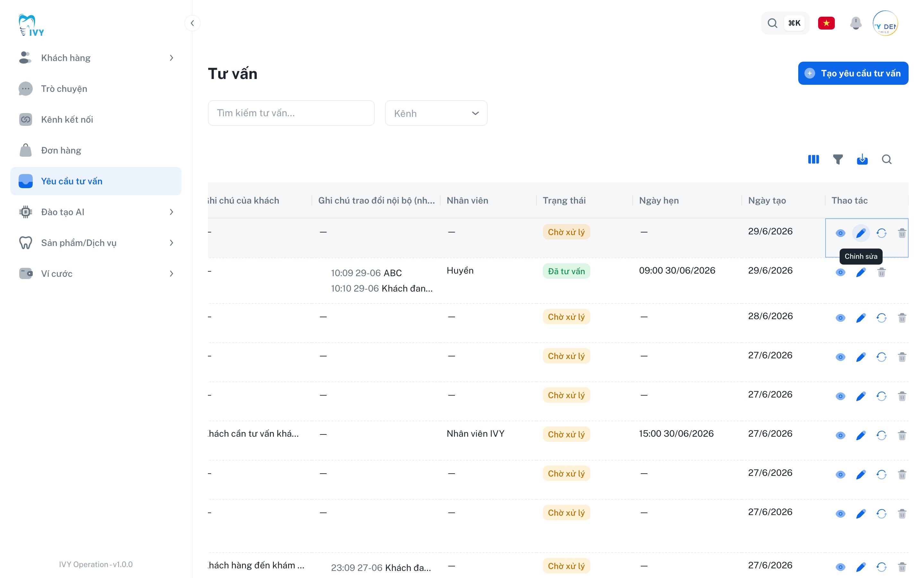
Task: Click the Đã tư vấn status badge
Action: click(566, 271)
